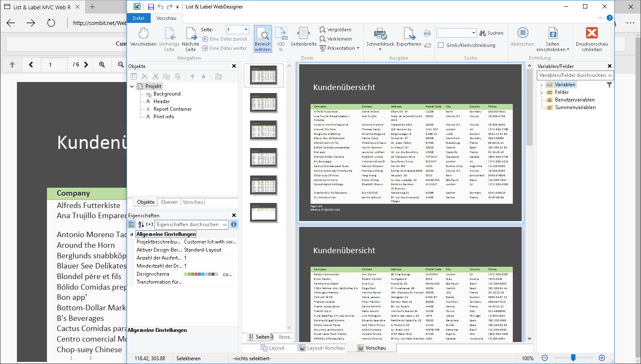Screen dimensions: 641x364
Task: Open the Datei ribbon tab
Action: (138, 18)
